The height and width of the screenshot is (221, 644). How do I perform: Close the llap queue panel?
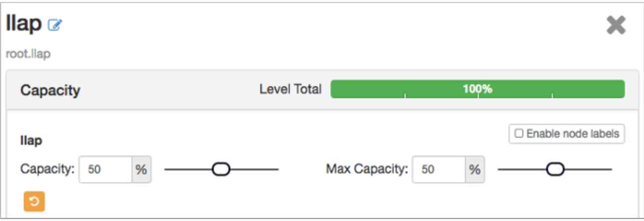[x=616, y=25]
